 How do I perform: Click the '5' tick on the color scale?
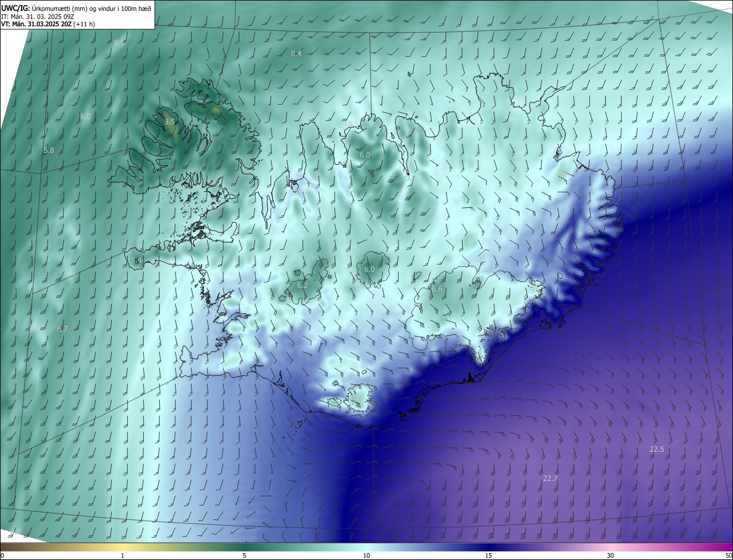pyautogui.click(x=245, y=556)
